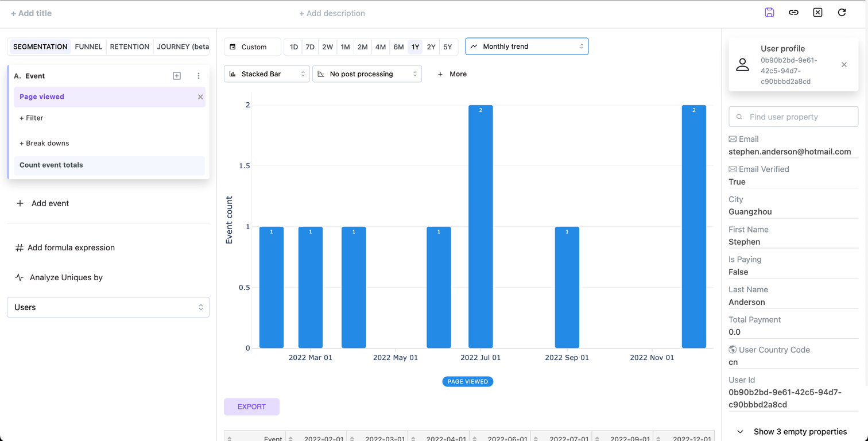Click the hash icon for formula expression
This screenshot has width=868, height=441.
point(20,247)
